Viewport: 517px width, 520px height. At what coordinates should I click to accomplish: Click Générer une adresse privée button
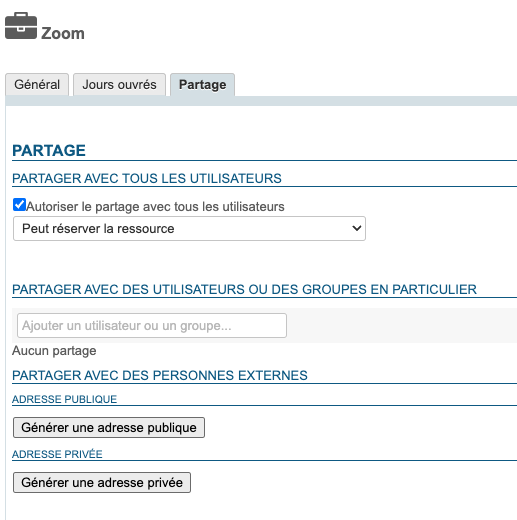click(102, 482)
